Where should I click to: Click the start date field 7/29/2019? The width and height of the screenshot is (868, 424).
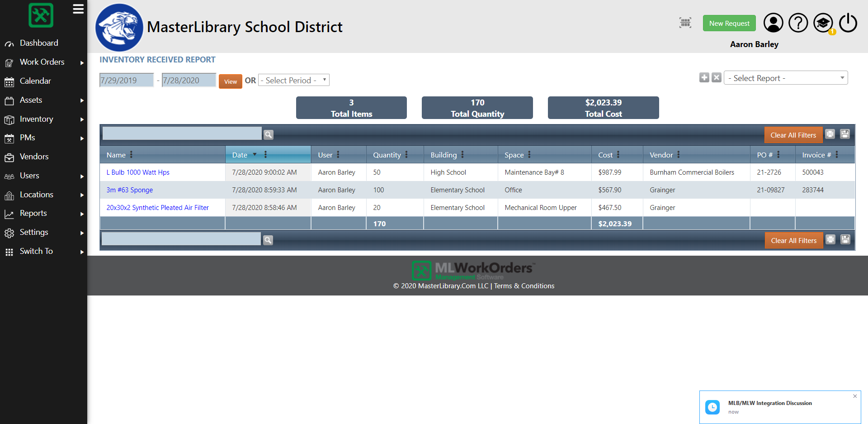(x=127, y=80)
